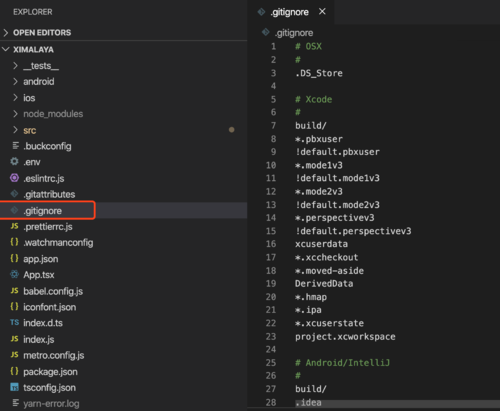Open yarn-error.log file
This screenshot has height=411, width=500.
click(x=51, y=404)
